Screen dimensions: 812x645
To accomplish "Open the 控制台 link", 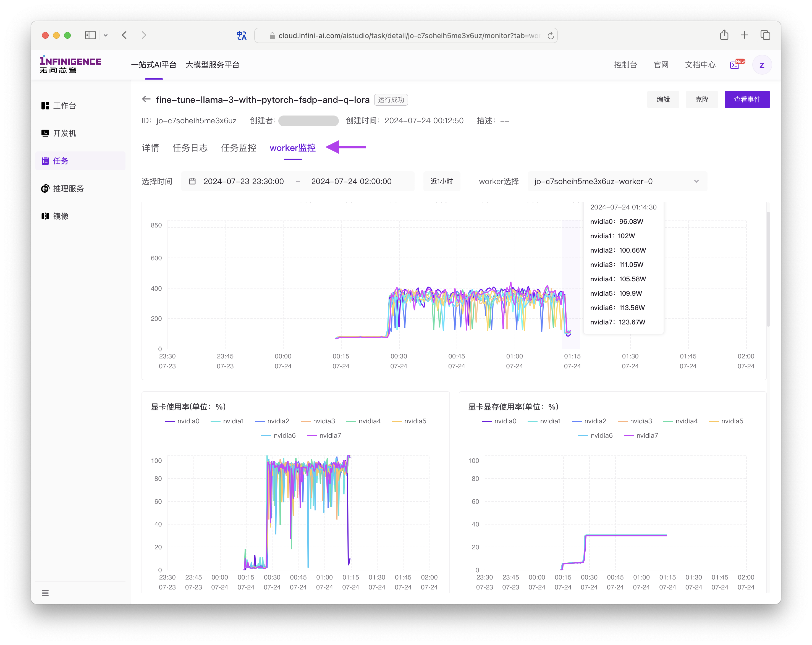I will pos(625,65).
